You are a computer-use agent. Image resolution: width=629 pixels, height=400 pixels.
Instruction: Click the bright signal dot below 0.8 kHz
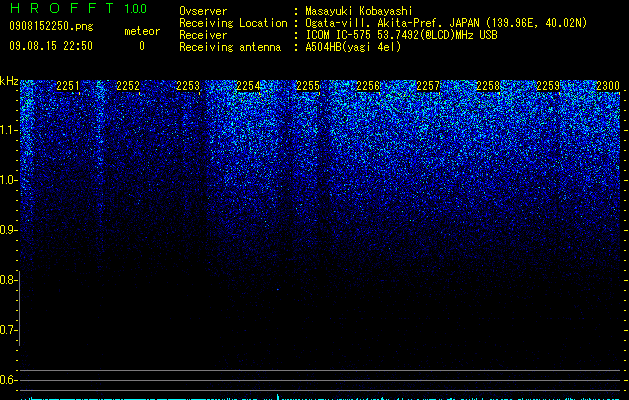[x=278, y=289]
